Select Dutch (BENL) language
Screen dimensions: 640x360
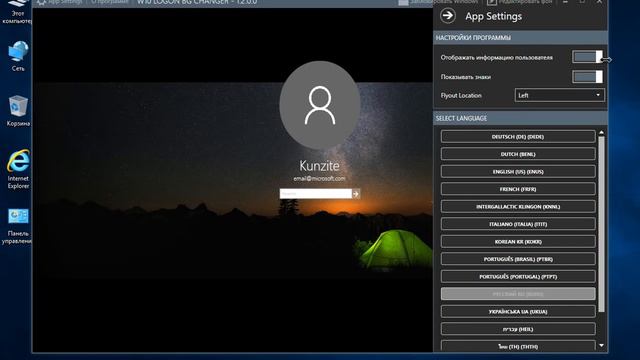pos(518,154)
